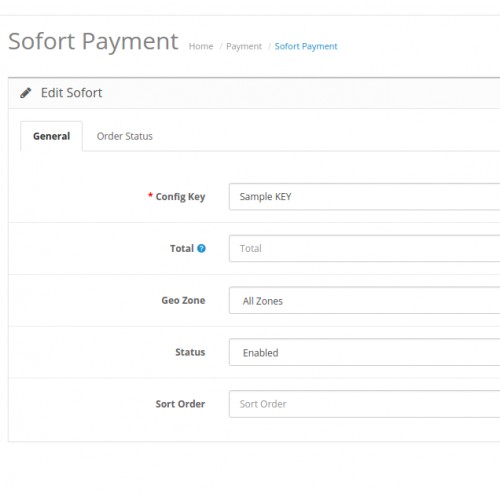Click the Status field label
This screenshot has height=500, width=500.
coord(190,352)
